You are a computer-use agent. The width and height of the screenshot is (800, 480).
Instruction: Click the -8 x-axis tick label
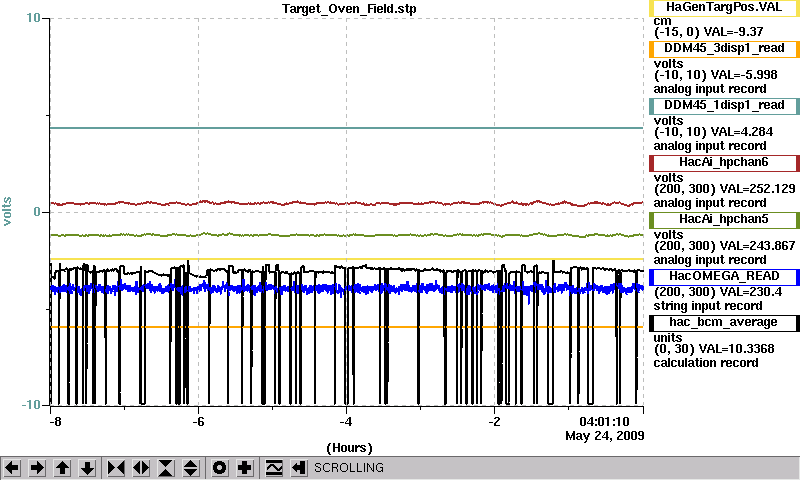(55, 422)
